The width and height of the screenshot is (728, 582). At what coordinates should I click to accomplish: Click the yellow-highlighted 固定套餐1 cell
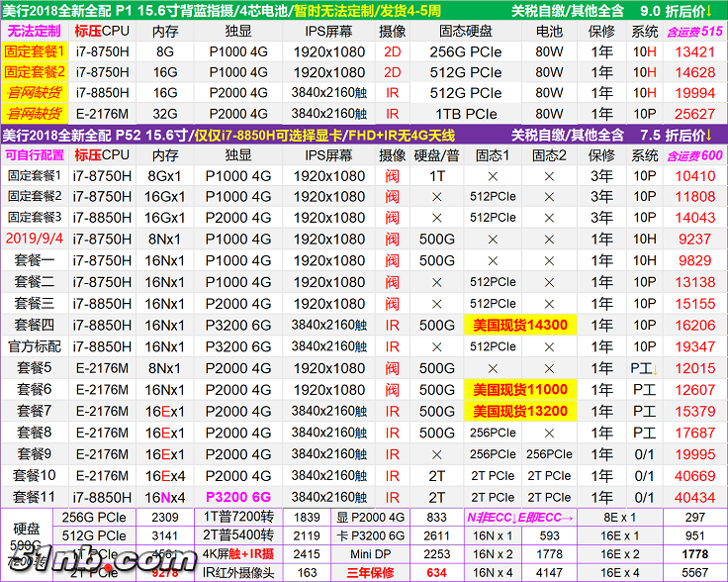(x=34, y=51)
